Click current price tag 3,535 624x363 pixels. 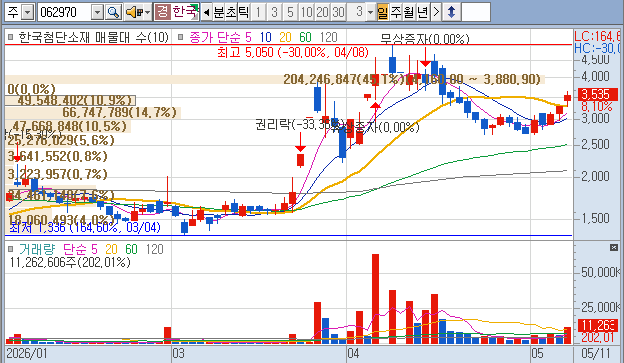pyautogui.click(x=598, y=94)
